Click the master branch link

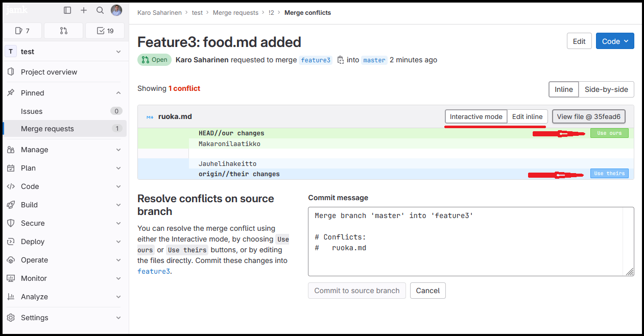[x=374, y=60]
